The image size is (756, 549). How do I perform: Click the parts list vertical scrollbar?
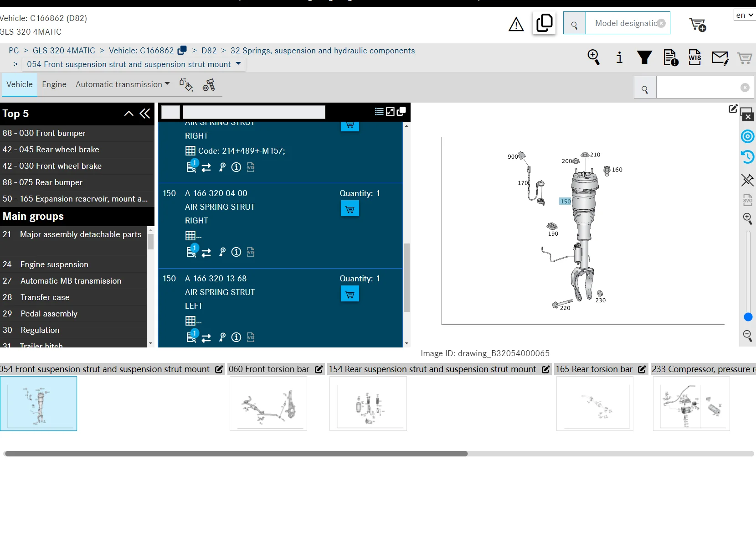coord(406,277)
